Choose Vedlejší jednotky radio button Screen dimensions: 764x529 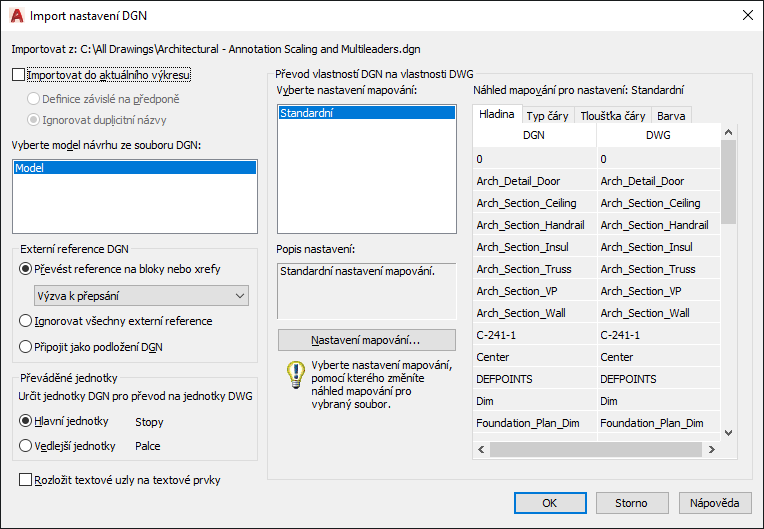[x=25, y=446]
